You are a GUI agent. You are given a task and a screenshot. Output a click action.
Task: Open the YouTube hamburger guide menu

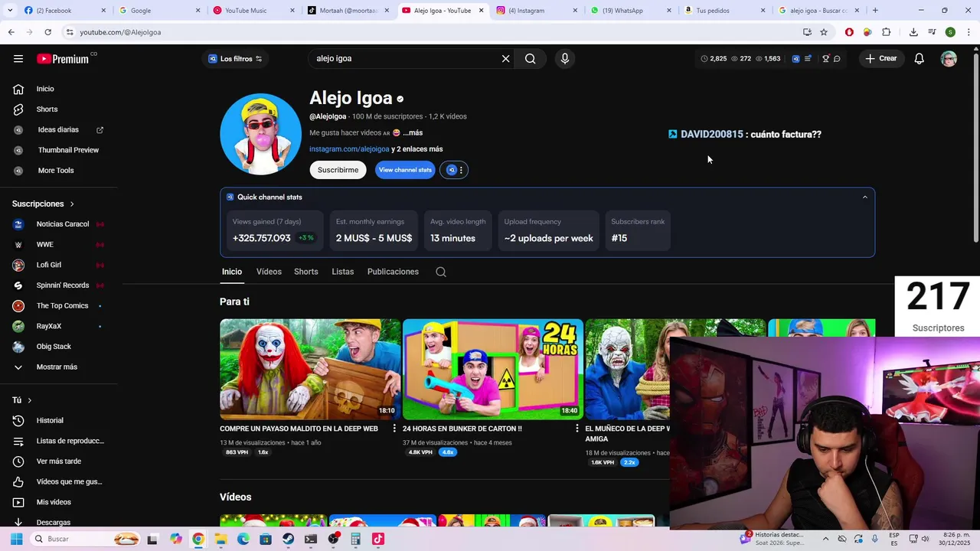point(18,58)
